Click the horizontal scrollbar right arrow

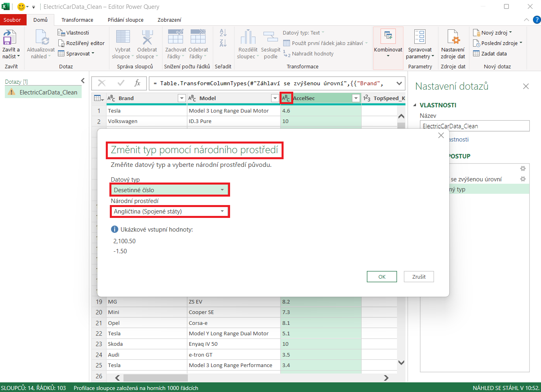coord(386,378)
